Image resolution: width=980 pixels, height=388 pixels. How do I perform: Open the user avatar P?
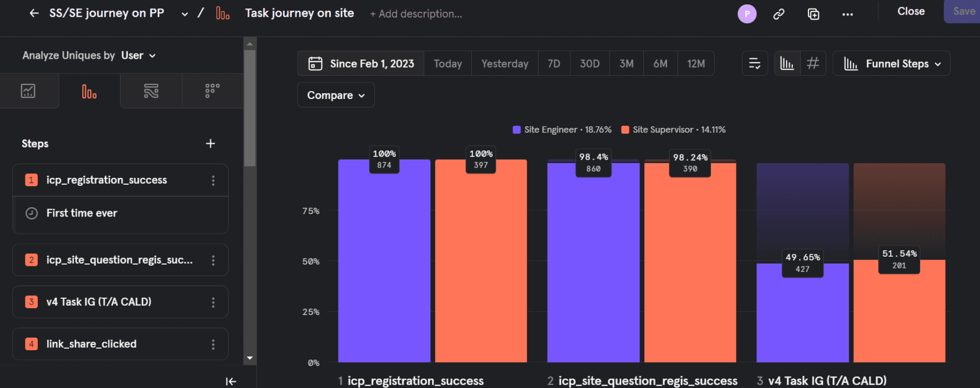pyautogui.click(x=747, y=14)
